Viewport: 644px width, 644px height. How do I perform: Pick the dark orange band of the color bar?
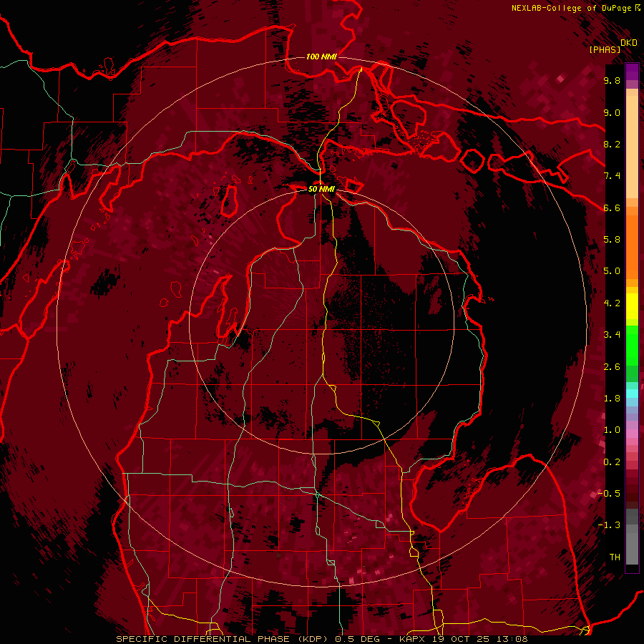(x=632, y=246)
